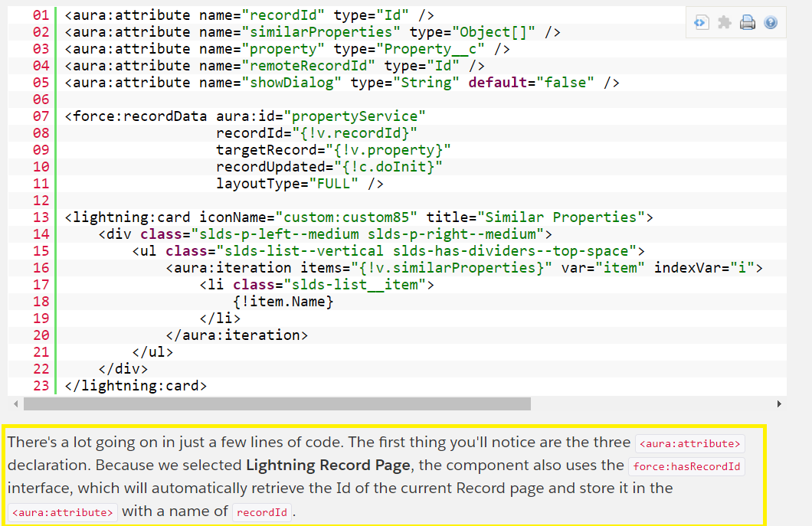Viewport: 812px width, 526px height.
Task: Click the "Similar Properties" title value
Action: click(561, 217)
